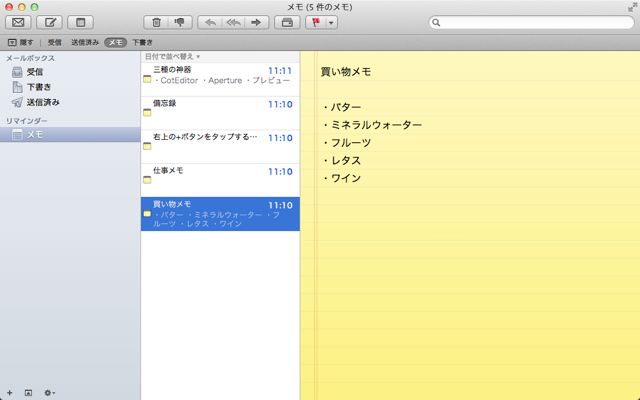Screen dimensions: 640x400
Task: Open the 日付で並べ替え sort dropdown
Action: [173, 56]
